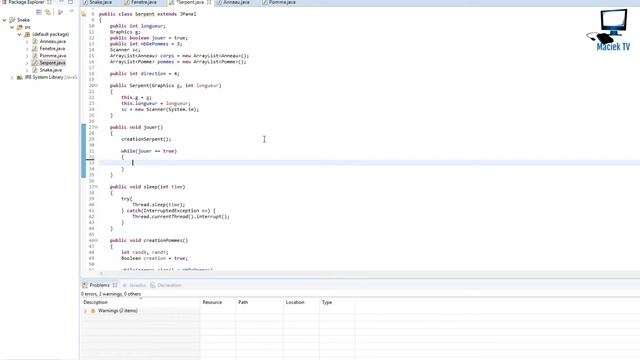The width and height of the screenshot is (640, 360).
Task: Click Anneau.java file icon
Action: click(x=35, y=42)
